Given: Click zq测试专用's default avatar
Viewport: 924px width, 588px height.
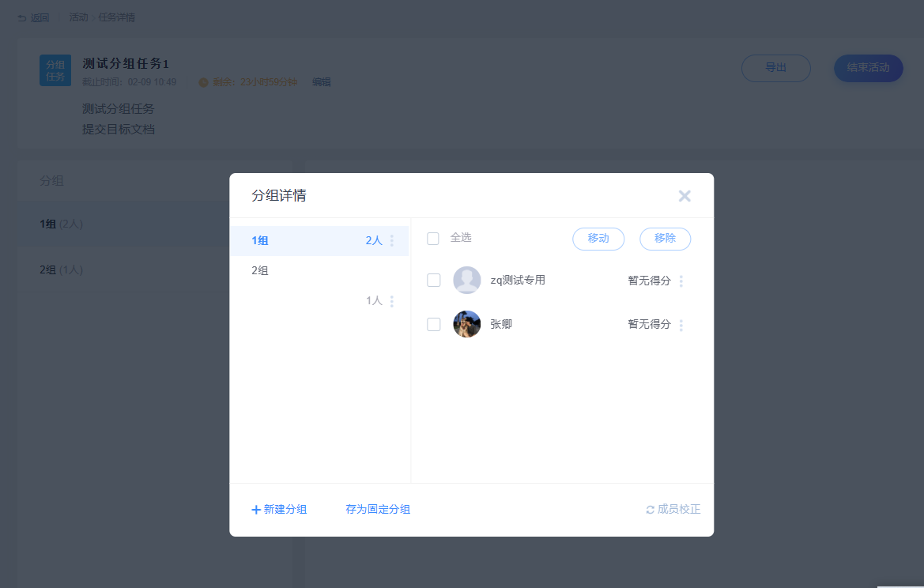Looking at the screenshot, I should pos(466,280).
